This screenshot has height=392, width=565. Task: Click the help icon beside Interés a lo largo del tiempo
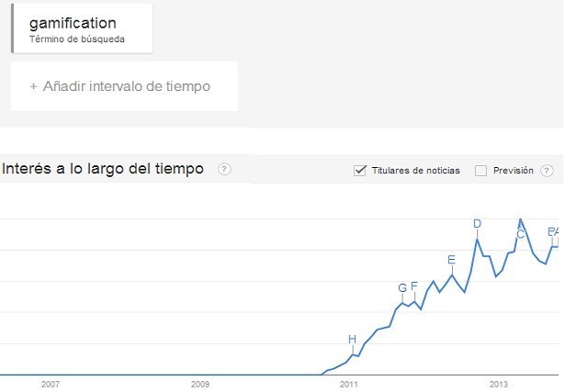pos(224,169)
